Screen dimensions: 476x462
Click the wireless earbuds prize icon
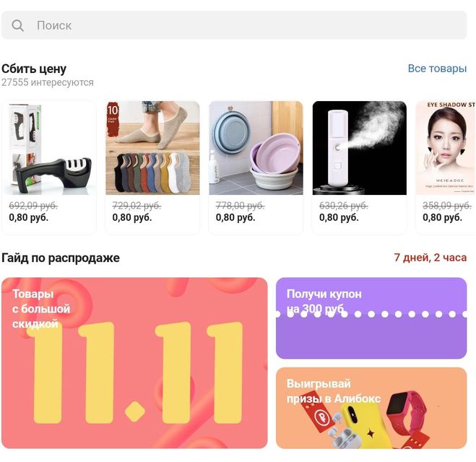[343, 432]
